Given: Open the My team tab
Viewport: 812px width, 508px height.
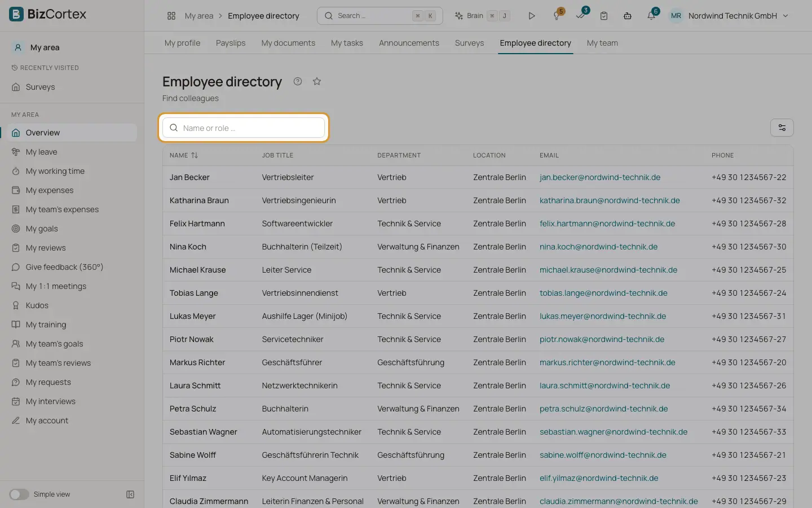Looking at the screenshot, I should 602,43.
